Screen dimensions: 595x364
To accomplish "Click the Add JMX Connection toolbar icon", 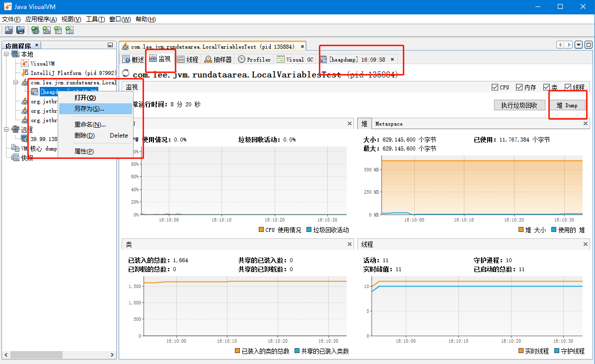I will click(46, 30).
